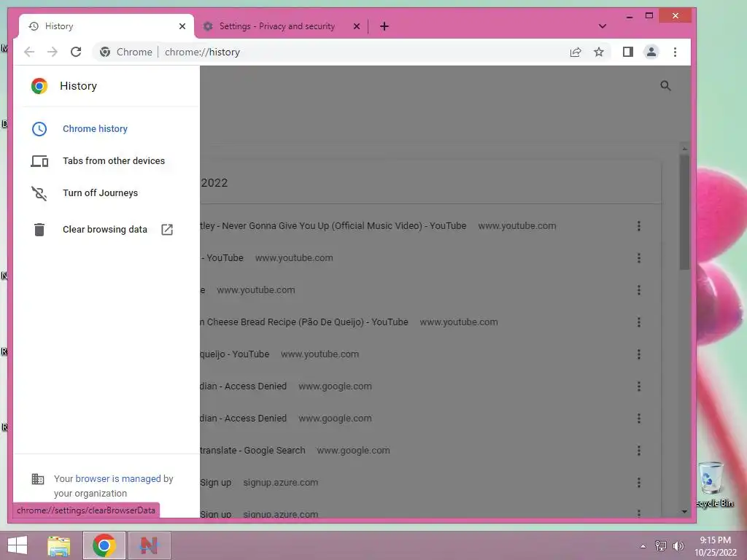The height and width of the screenshot is (560, 747).
Task: Click the devices icon for other tabs
Action: (39, 161)
